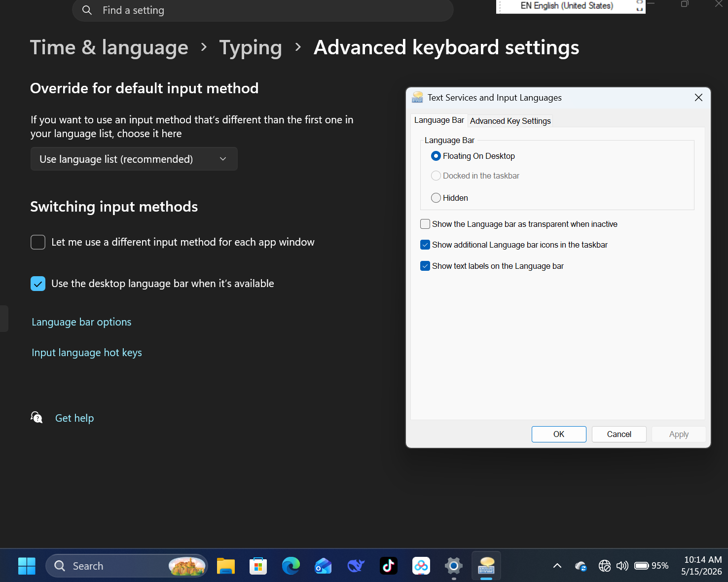Viewport: 728px width, 582px height.
Task: Switch to the Advanced Key Settings tab
Action: tap(510, 121)
